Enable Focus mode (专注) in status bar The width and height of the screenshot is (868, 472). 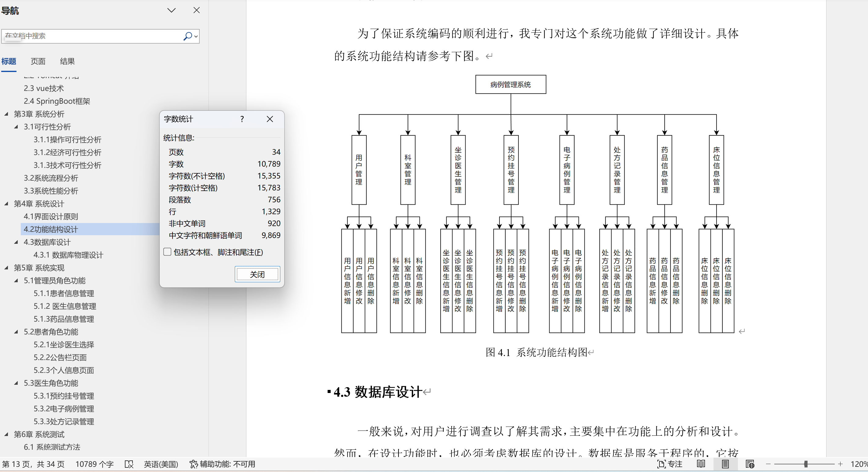tap(670, 464)
